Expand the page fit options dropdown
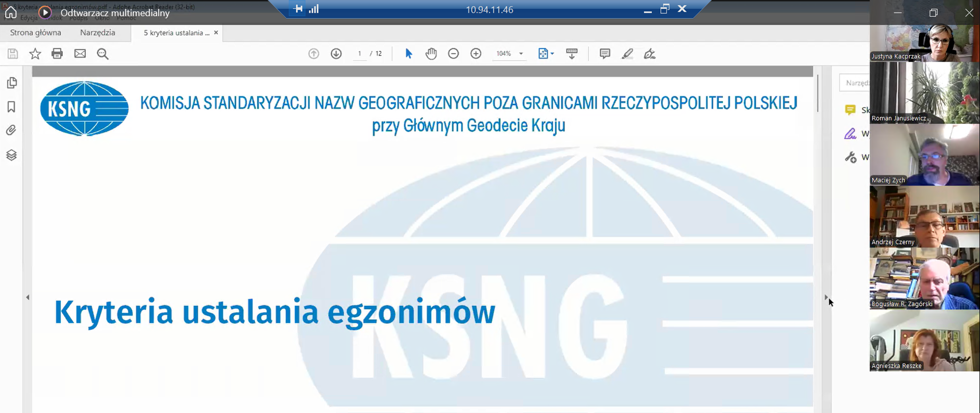Viewport: 980px width, 413px height. 546,54
